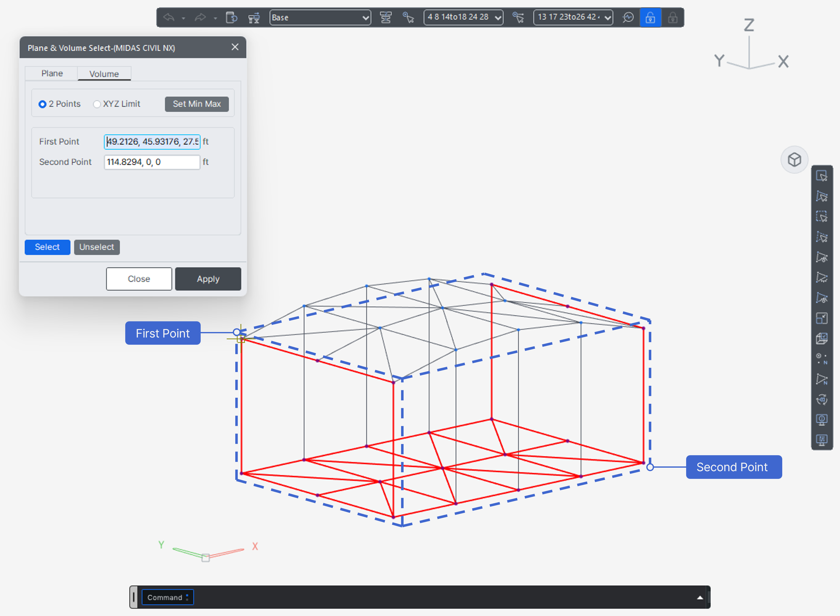Viewport: 840px width, 616px height.
Task: Choose the polygon select tool
Action: 821,196
